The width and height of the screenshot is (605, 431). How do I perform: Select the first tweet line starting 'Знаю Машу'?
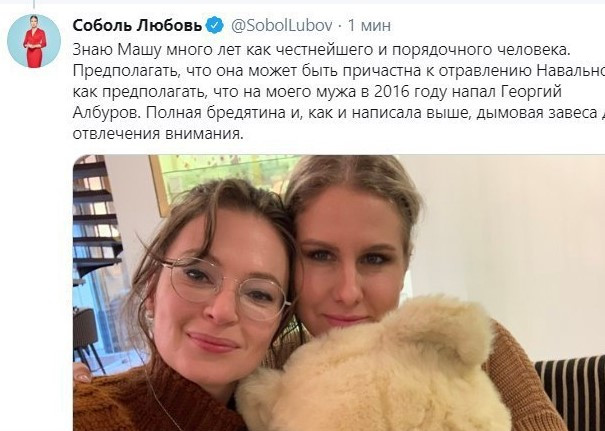[x=321, y=50]
